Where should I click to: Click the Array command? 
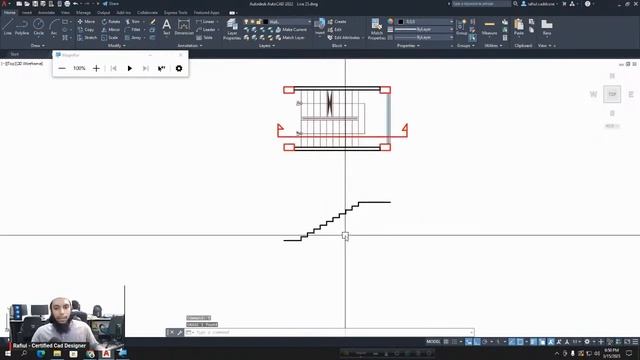(x=133, y=38)
